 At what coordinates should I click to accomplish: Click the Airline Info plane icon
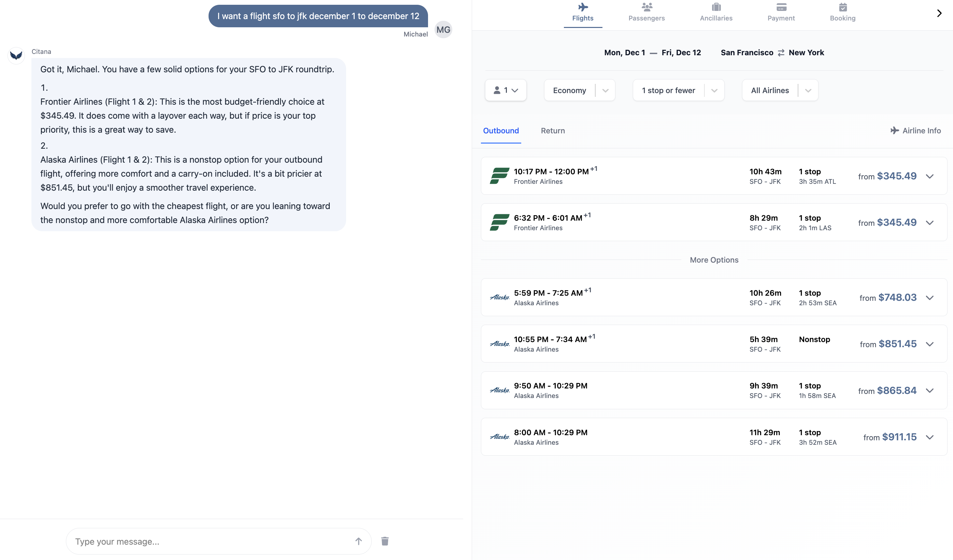tap(894, 131)
